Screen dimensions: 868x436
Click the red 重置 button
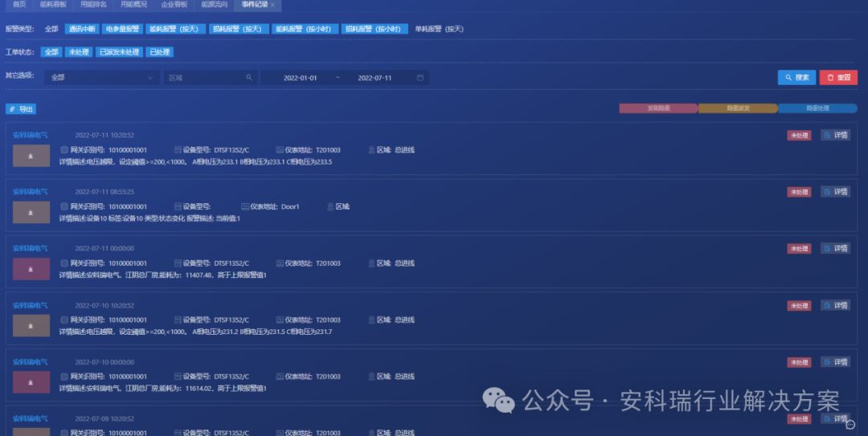point(838,77)
